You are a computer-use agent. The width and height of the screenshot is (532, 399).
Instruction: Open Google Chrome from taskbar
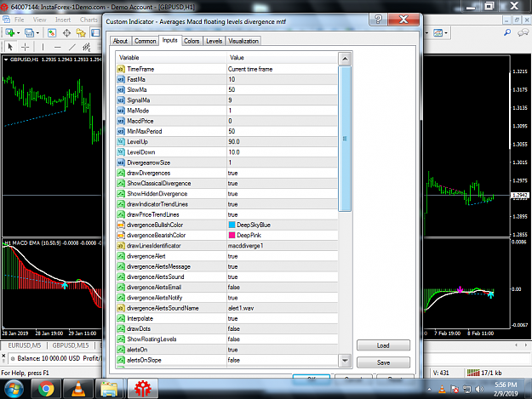click(x=46, y=389)
